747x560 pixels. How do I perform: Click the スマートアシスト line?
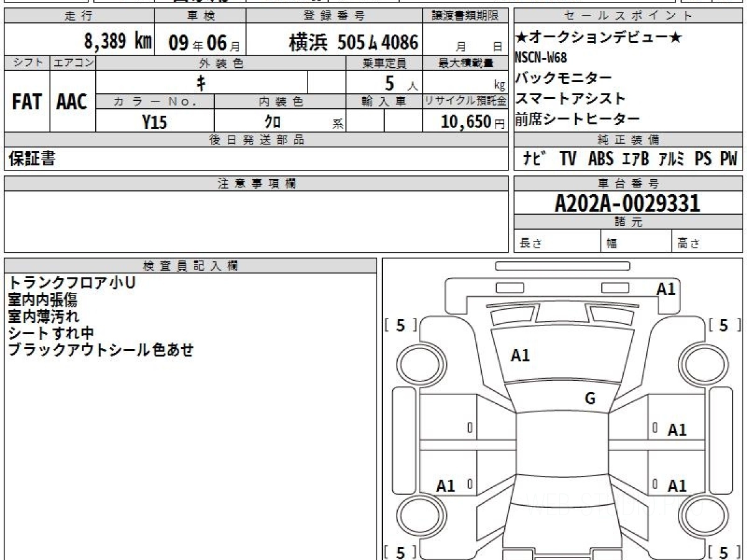(571, 99)
